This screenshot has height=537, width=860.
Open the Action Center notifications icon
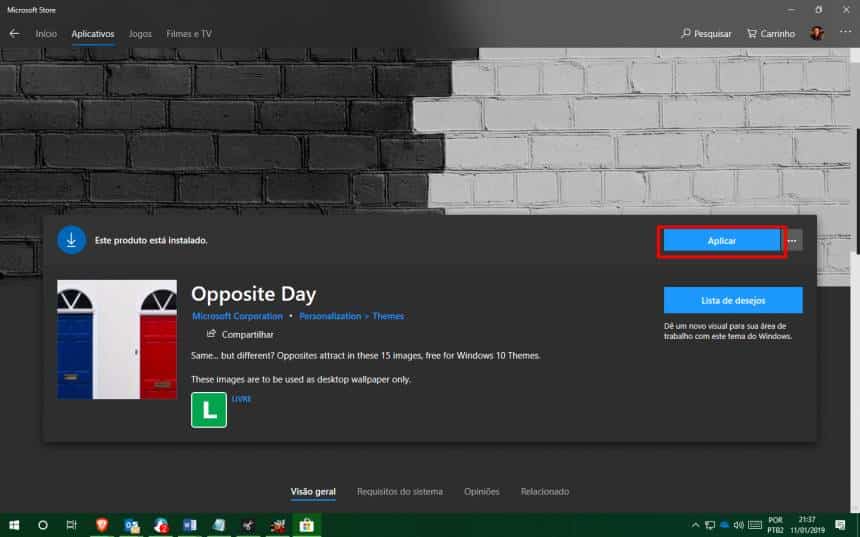840,525
